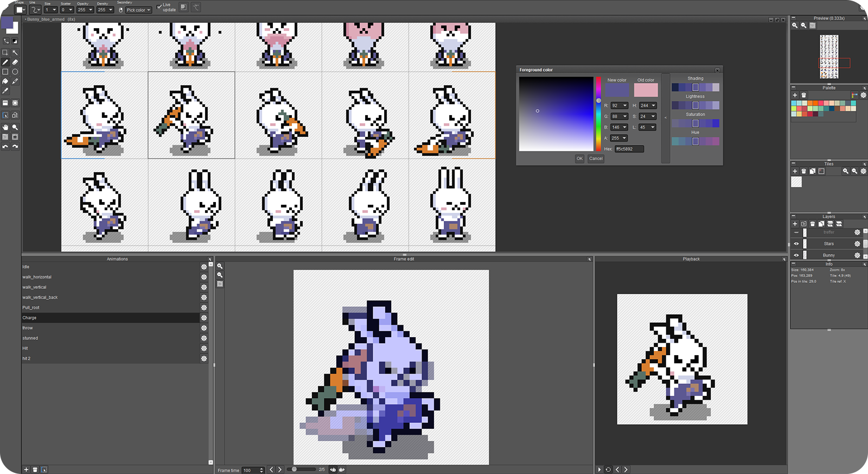Select the walk_horizontal animation
868x474 pixels.
coord(111,277)
